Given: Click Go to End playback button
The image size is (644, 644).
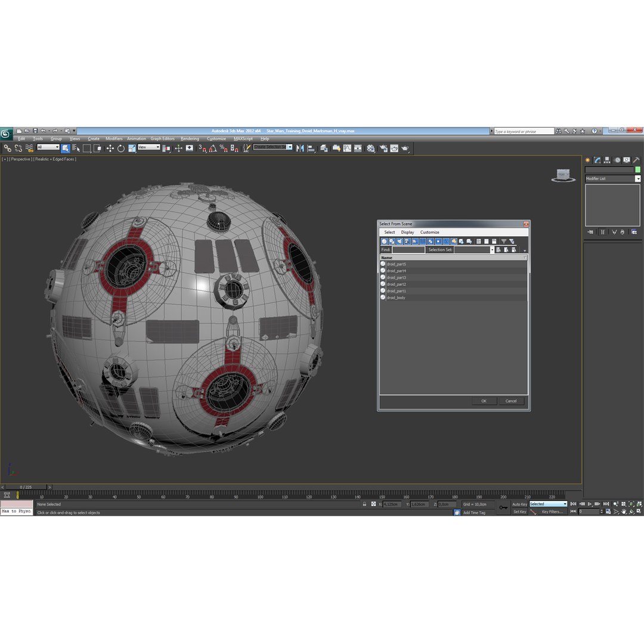Looking at the screenshot, I should [x=606, y=504].
